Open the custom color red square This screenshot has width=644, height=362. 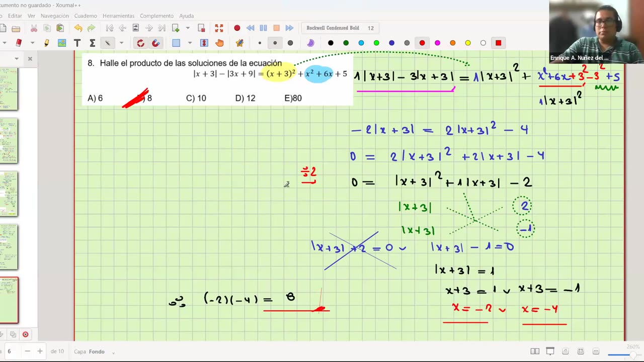pyautogui.click(x=498, y=43)
